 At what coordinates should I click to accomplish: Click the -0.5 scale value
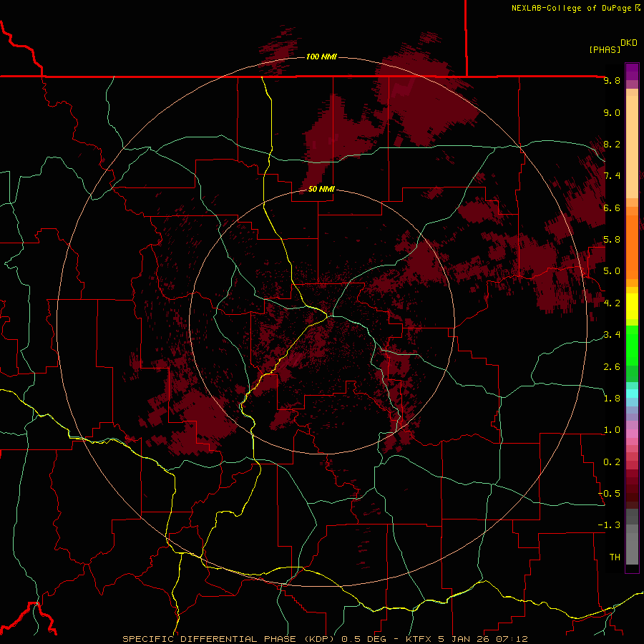click(x=609, y=494)
